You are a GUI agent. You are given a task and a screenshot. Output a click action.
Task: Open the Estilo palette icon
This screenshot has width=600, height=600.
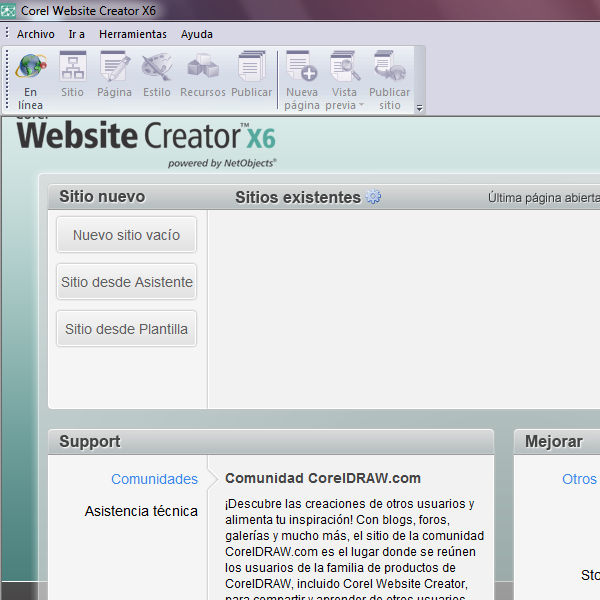click(157, 67)
